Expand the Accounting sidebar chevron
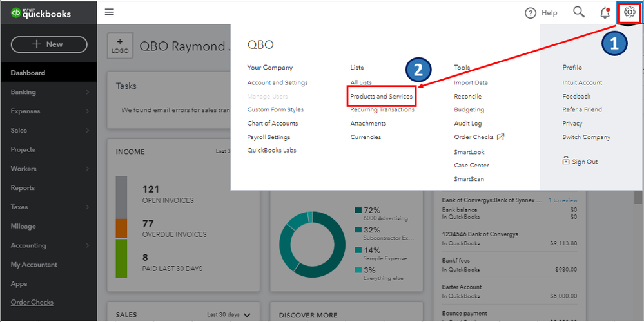The height and width of the screenshot is (322, 644). tap(88, 245)
